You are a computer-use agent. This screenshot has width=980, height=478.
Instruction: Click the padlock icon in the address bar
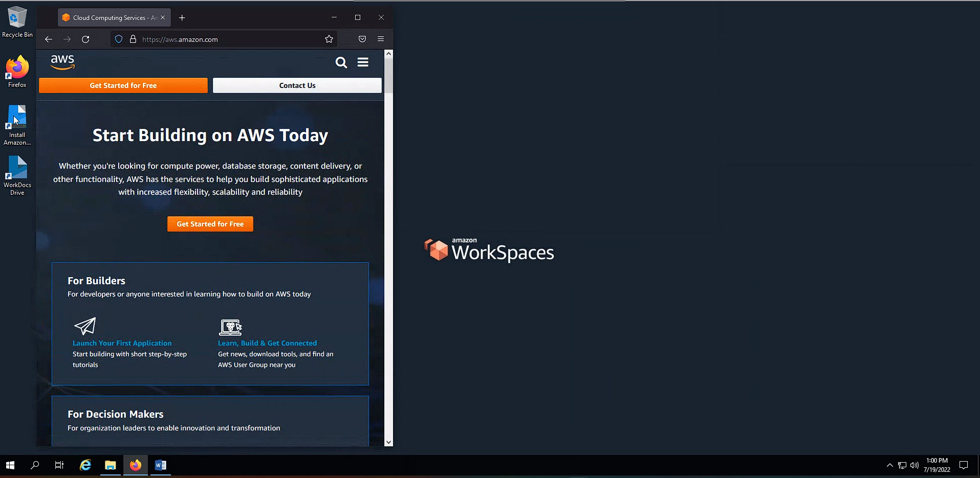(x=133, y=39)
